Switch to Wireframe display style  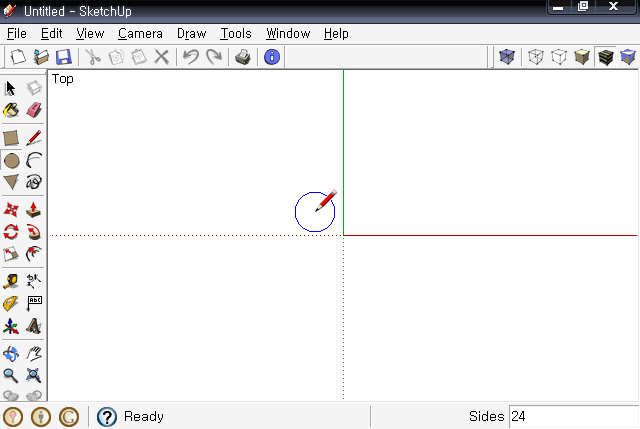[536, 57]
